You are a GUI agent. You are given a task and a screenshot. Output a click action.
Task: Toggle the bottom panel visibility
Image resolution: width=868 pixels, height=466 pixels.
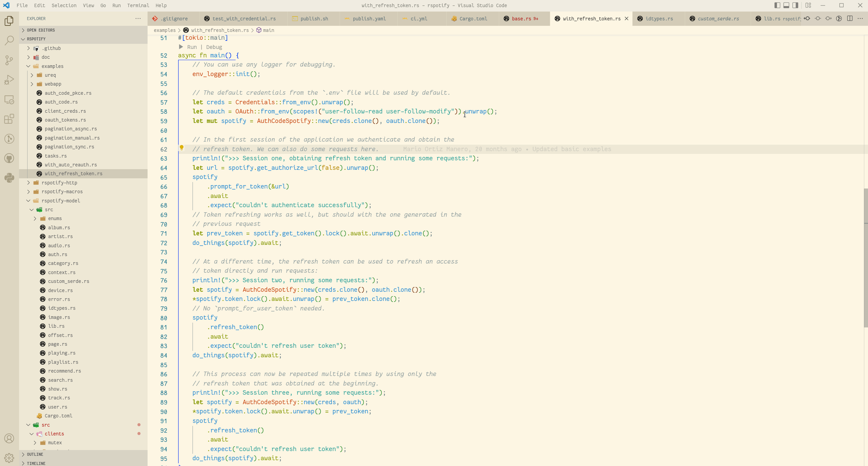point(786,5)
